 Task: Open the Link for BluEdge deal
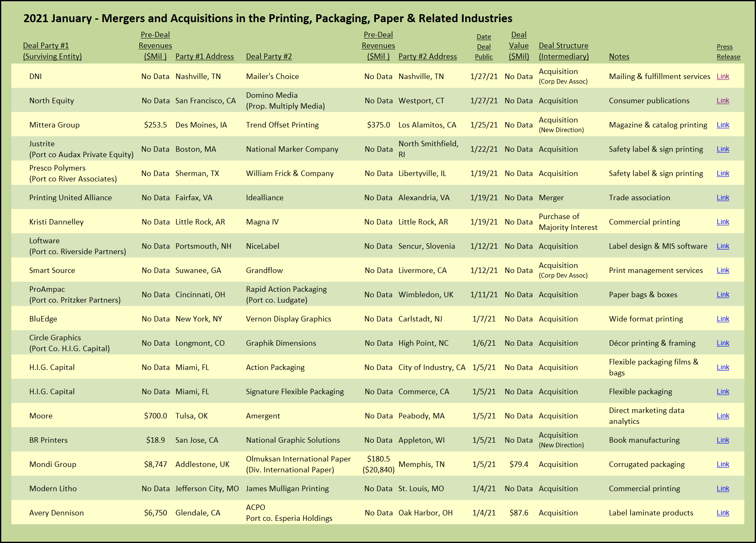pos(723,319)
